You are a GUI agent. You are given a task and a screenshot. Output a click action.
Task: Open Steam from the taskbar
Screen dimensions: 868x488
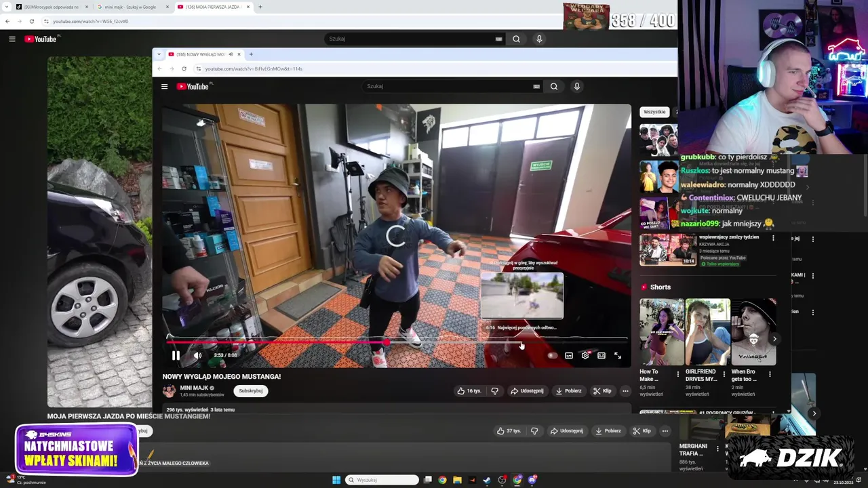point(487,480)
